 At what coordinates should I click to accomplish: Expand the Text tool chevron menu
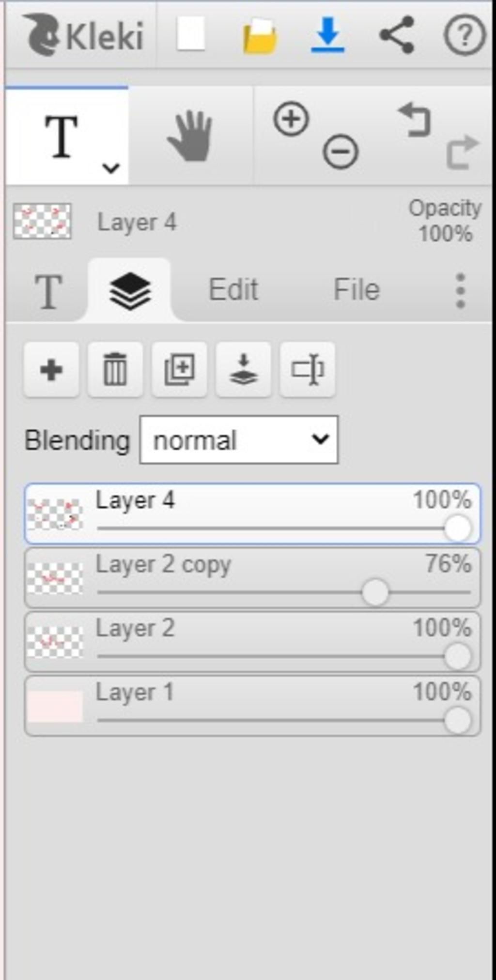[x=111, y=168]
